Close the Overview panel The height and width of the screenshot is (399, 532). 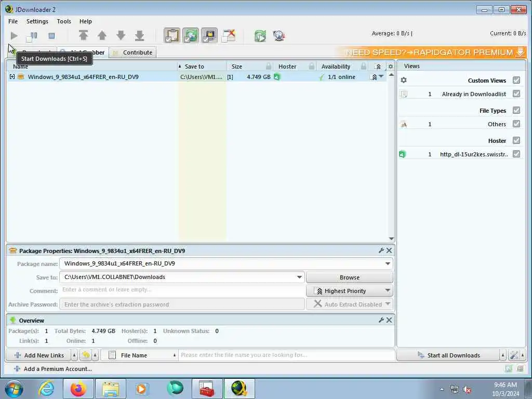[x=389, y=320]
